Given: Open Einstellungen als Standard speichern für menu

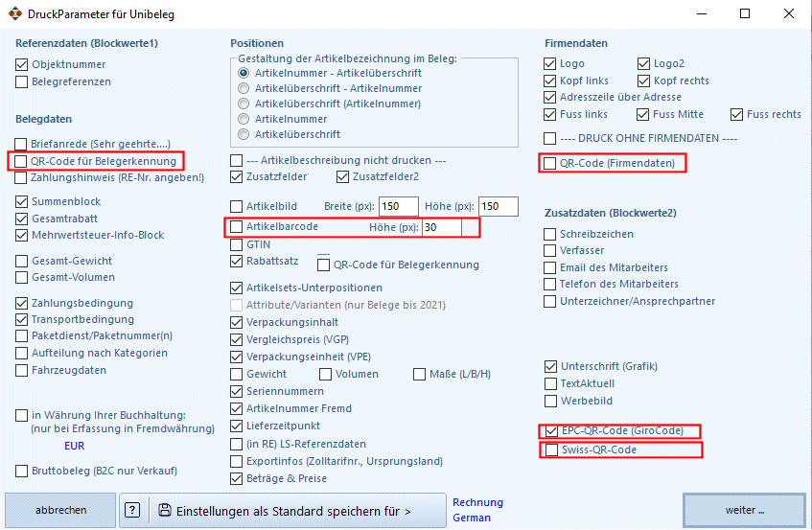Looking at the screenshot, I should tap(283, 511).
